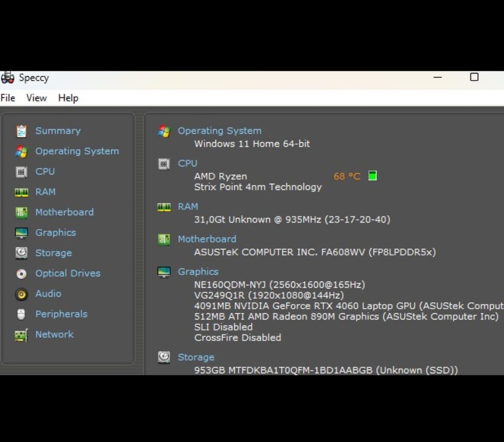Select Operating System in the sidebar
Viewport: 504px width, 442px height.
(77, 151)
